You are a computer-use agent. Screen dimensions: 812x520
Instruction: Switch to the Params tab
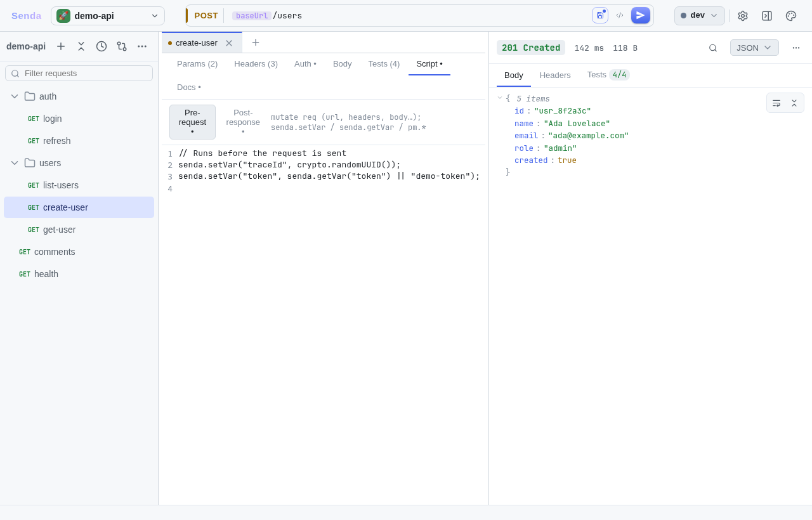(x=197, y=63)
